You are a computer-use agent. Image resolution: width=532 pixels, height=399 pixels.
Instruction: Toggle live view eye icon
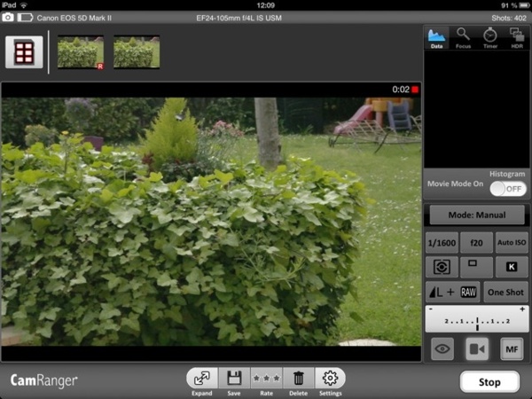coord(442,348)
